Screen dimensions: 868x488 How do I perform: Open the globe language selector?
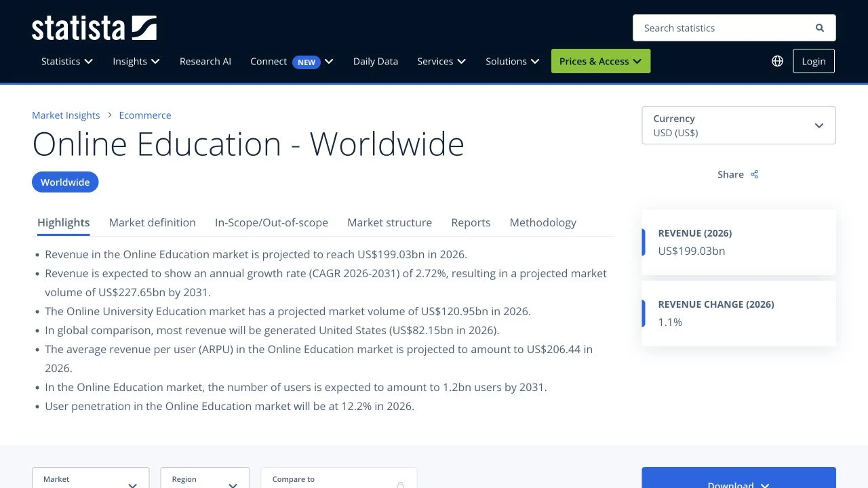click(x=778, y=61)
